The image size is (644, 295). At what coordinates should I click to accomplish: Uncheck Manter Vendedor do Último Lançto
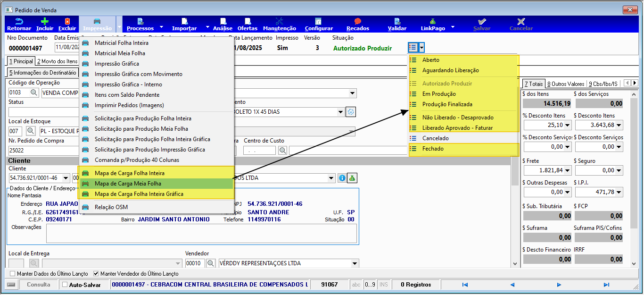click(x=96, y=273)
